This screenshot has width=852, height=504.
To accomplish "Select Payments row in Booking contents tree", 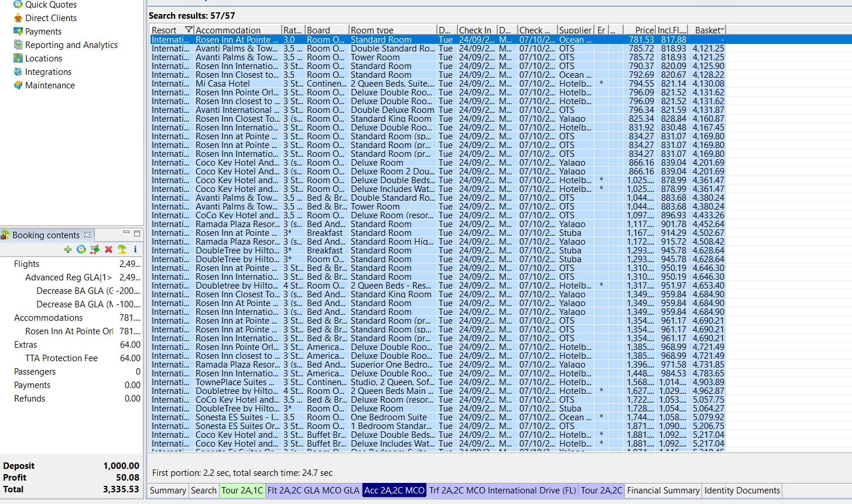I will (71, 385).
